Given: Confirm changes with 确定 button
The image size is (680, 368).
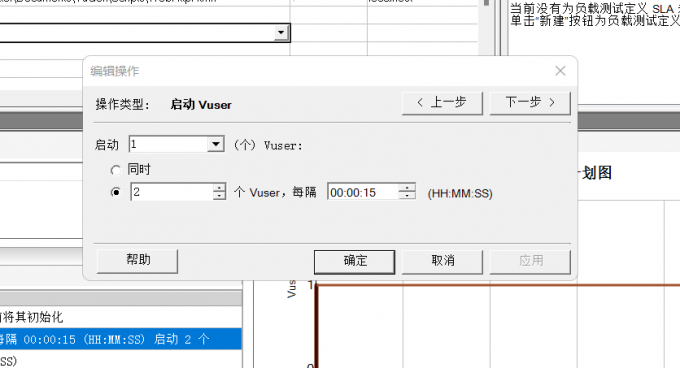Looking at the screenshot, I should click(x=355, y=261).
